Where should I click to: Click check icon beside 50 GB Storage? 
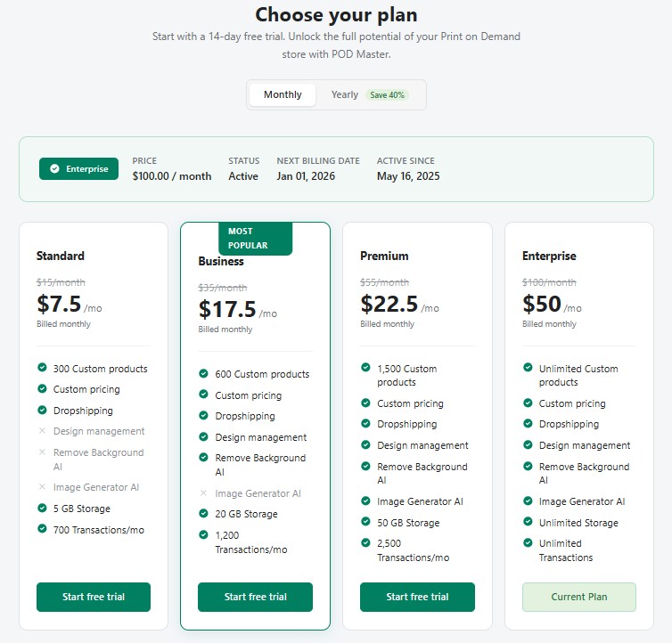point(365,522)
